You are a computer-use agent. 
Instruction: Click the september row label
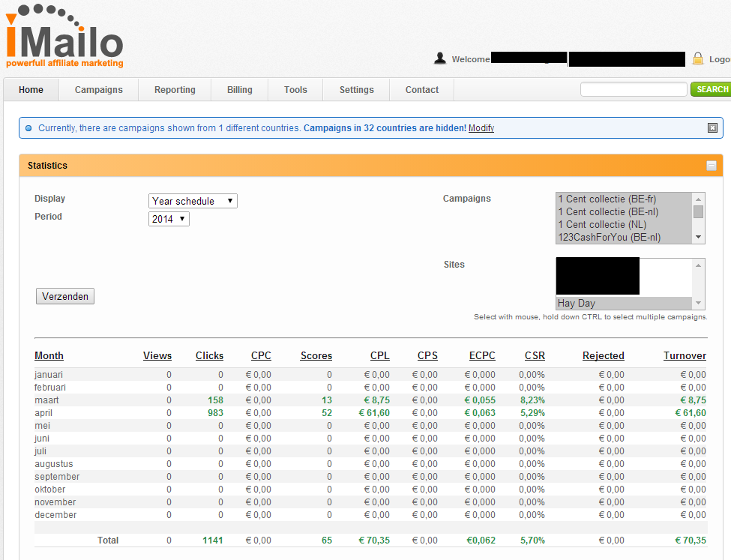57,477
